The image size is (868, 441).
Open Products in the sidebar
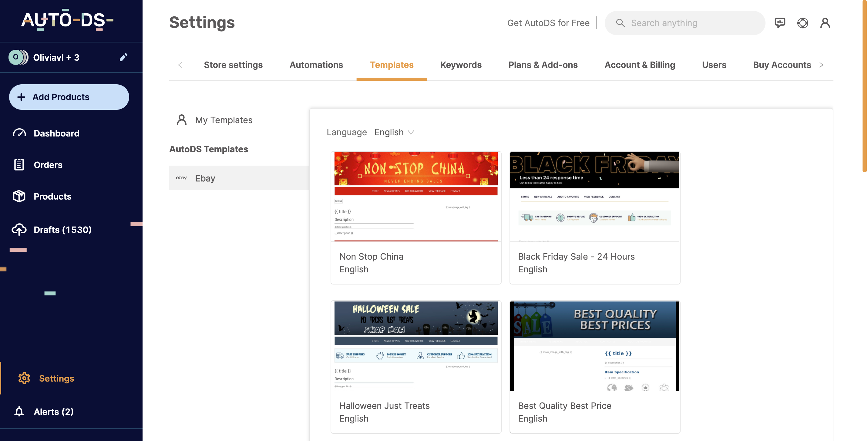(52, 196)
